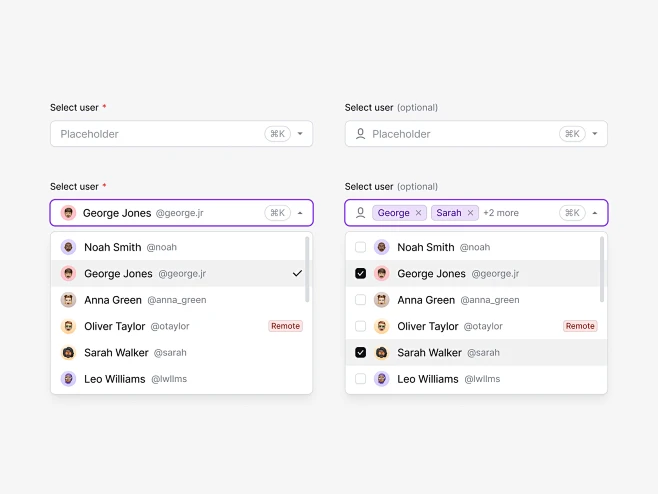Remove the Sarah tag chip
658x494 pixels.
470,213
